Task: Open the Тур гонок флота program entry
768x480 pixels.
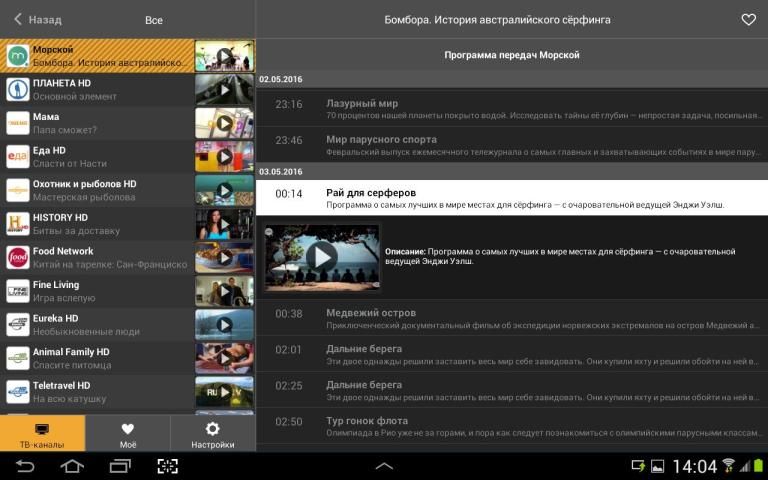Action: click(x=510, y=427)
